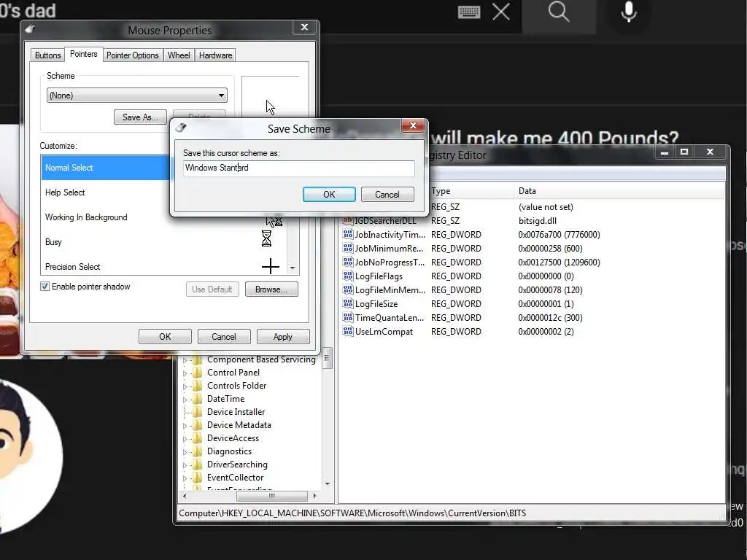Click the UseLmCompat DWORD value icon
Image resolution: width=747 pixels, height=560 pixels.
348,331
